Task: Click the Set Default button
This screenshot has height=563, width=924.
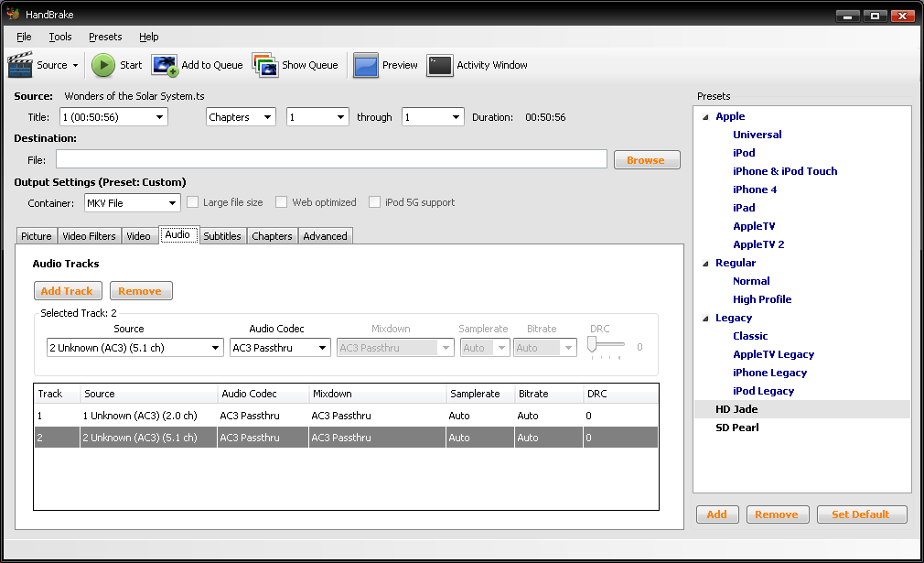Action: 861,514
